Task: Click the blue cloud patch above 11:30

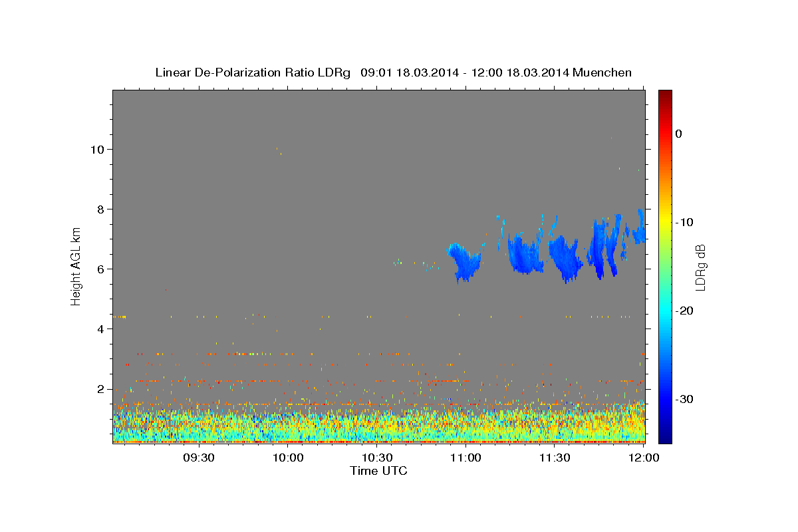Action: pyautogui.click(x=564, y=258)
